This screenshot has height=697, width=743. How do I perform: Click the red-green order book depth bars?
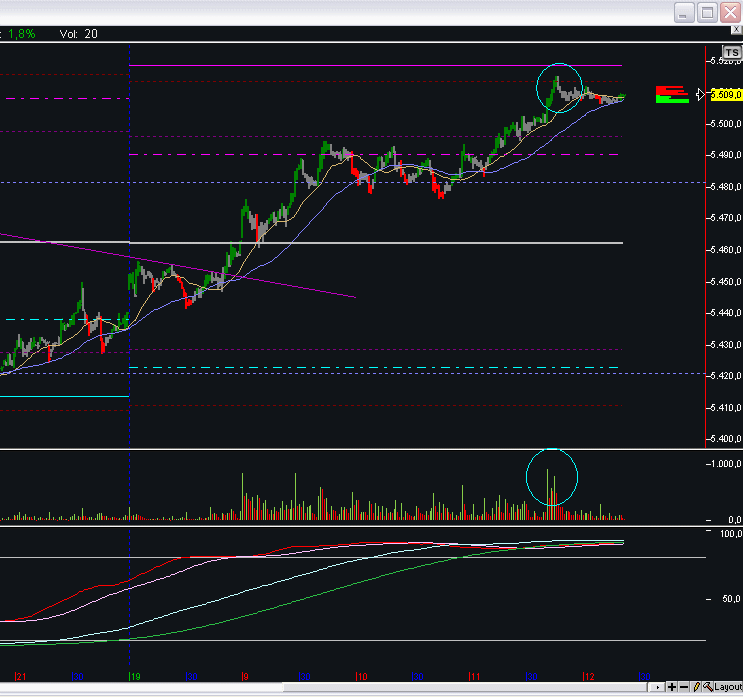[672, 94]
